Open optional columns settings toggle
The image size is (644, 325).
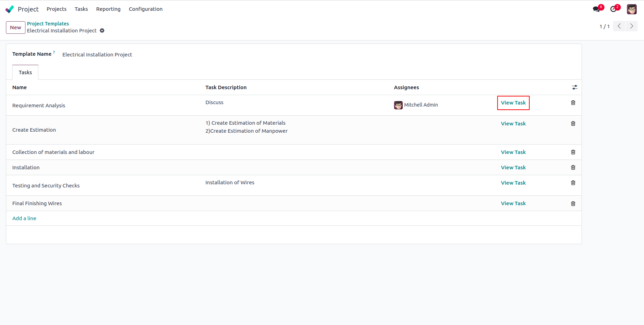point(575,87)
